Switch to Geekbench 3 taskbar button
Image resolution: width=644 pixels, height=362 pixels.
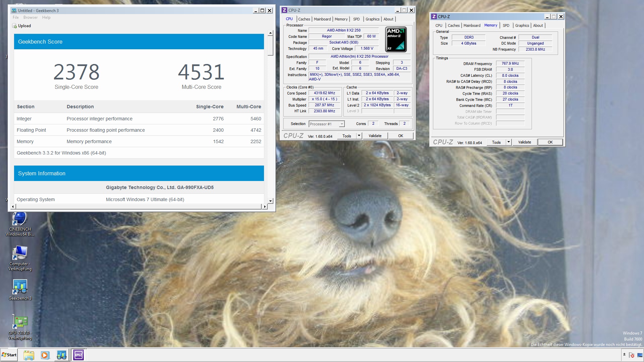pyautogui.click(x=62, y=355)
